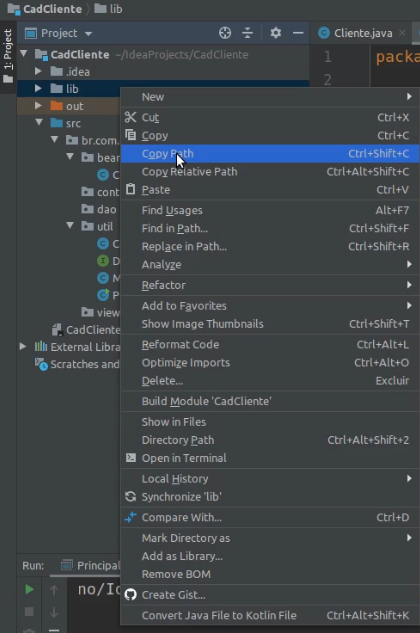Hide the Project panel with the minus icon
The image size is (420, 633).
point(298,33)
